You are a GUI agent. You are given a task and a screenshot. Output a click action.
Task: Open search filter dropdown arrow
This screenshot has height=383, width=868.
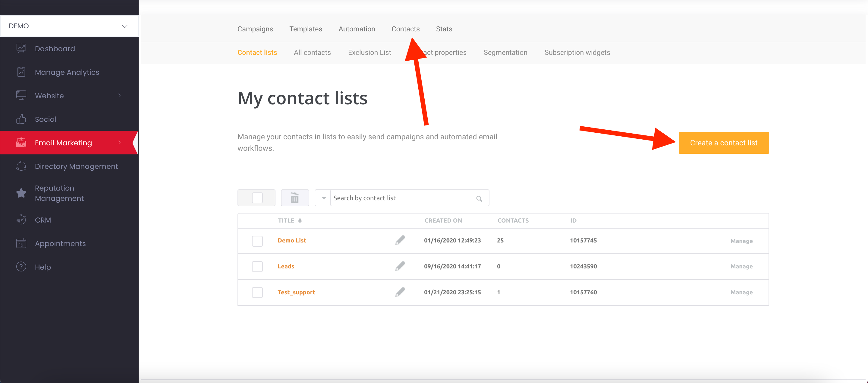coord(323,198)
